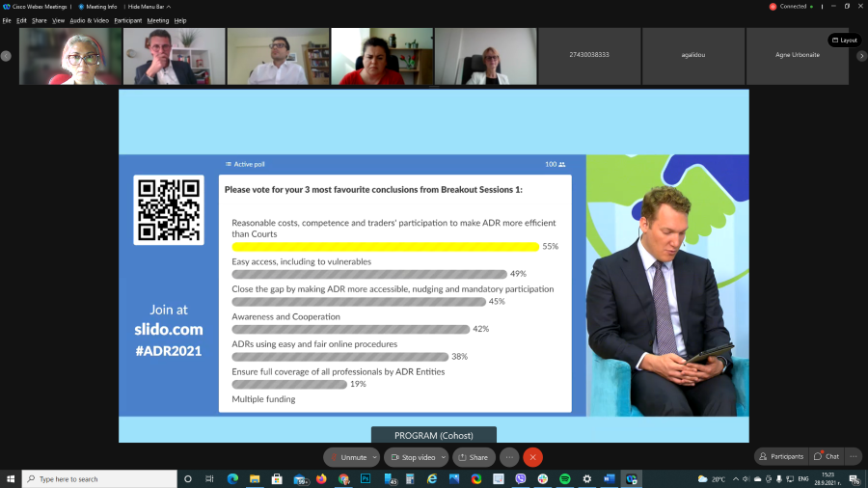This screenshot has height=488, width=868.
Task: Select participant tile Agne Urbonaite
Action: [798, 57]
